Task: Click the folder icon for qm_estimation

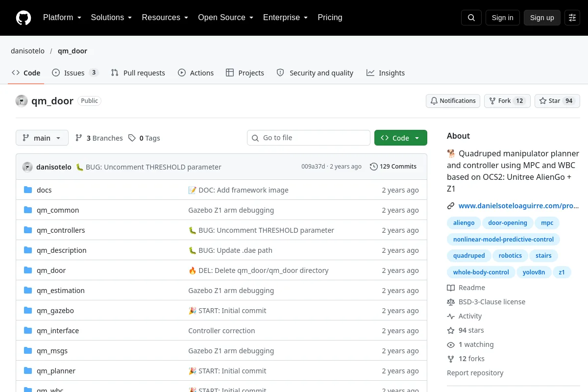Action: tap(28, 290)
